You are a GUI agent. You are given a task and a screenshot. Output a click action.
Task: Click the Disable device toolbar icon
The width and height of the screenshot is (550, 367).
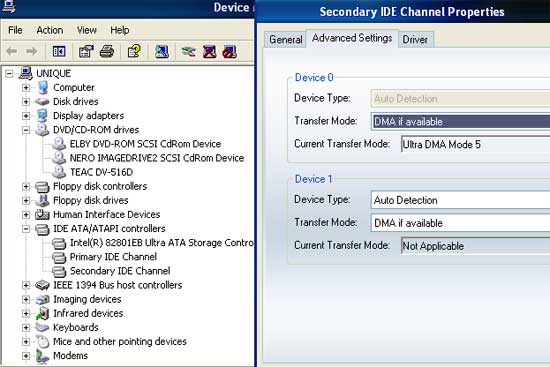230,52
